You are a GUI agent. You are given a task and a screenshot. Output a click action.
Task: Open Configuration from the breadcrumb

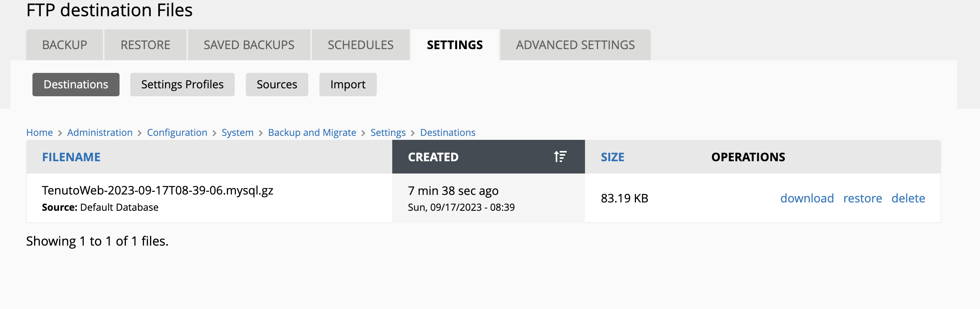(x=177, y=132)
